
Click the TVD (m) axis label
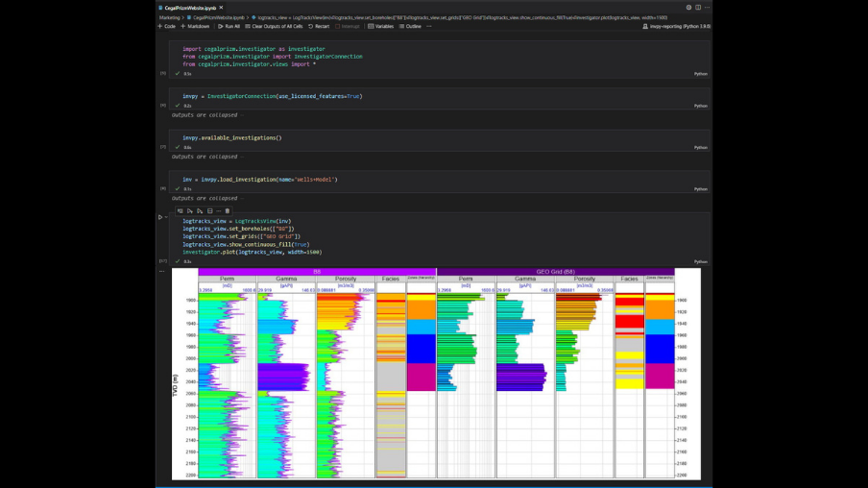pyautogui.click(x=176, y=385)
